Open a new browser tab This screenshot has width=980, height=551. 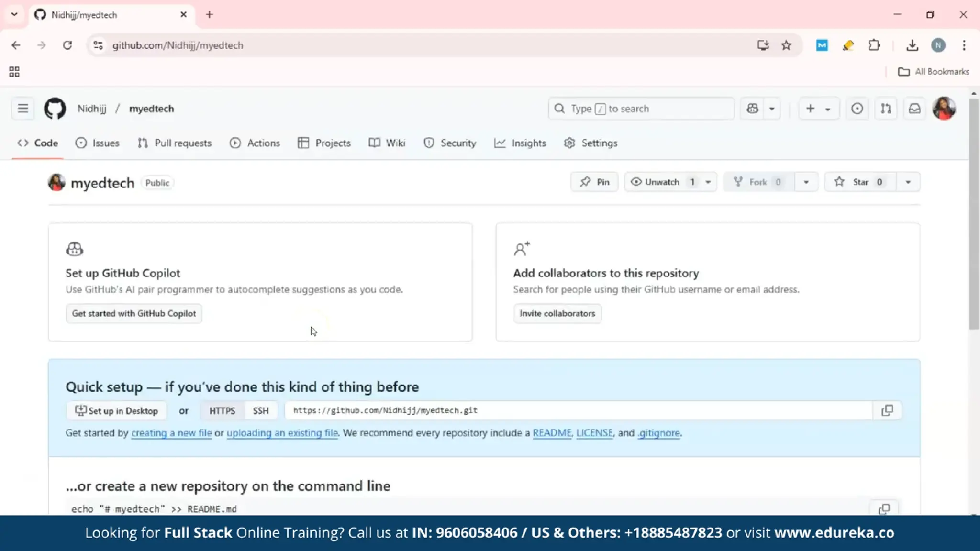coord(209,15)
